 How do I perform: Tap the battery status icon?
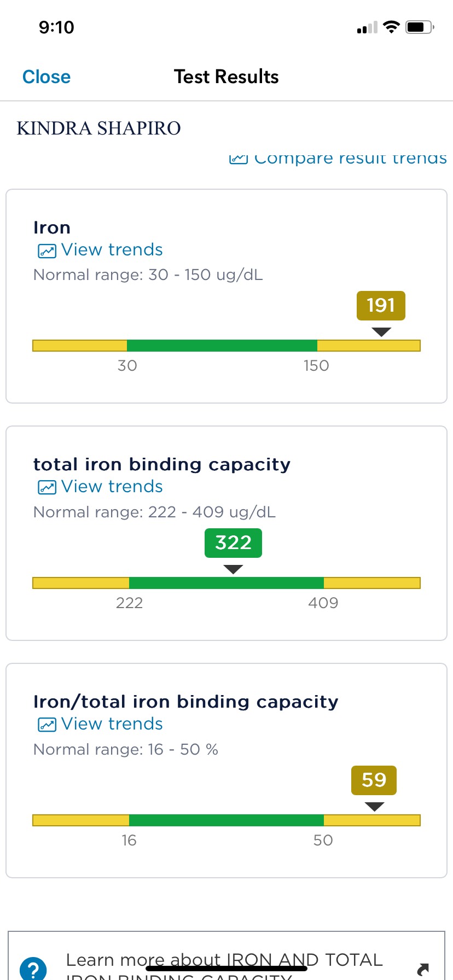419,27
